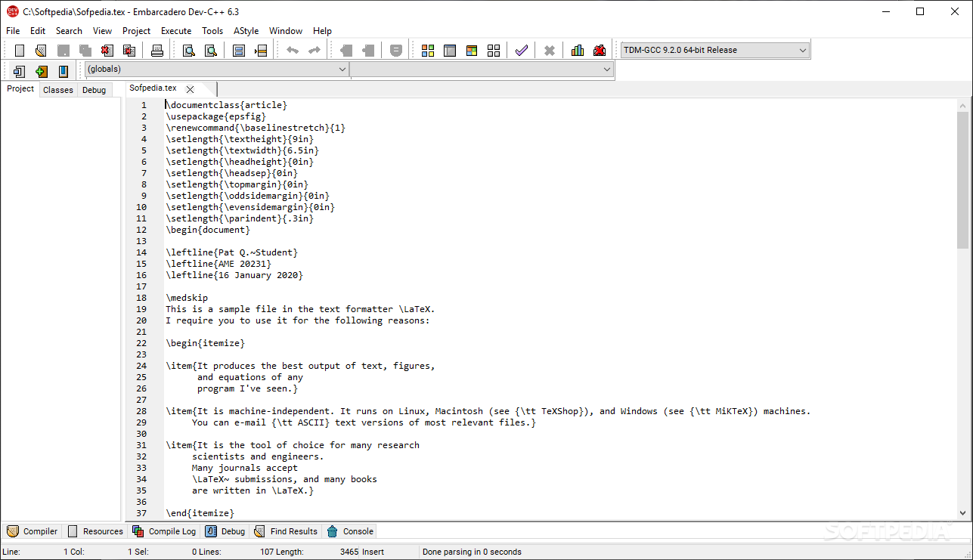Click the Insert icon on the second toolbar row
This screenshot has width=973, height=560.
pyautogui.click(x=20, y=72)
